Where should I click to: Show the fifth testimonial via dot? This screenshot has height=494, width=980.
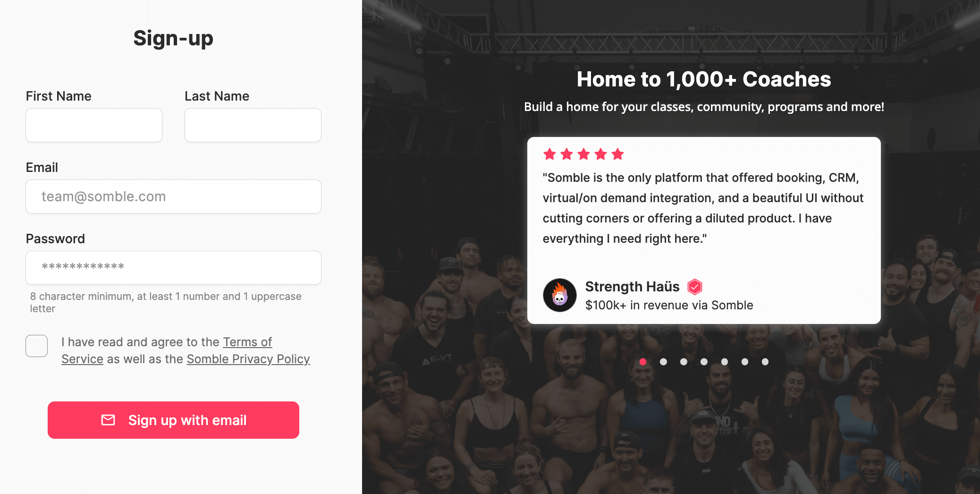click(725, 362)
